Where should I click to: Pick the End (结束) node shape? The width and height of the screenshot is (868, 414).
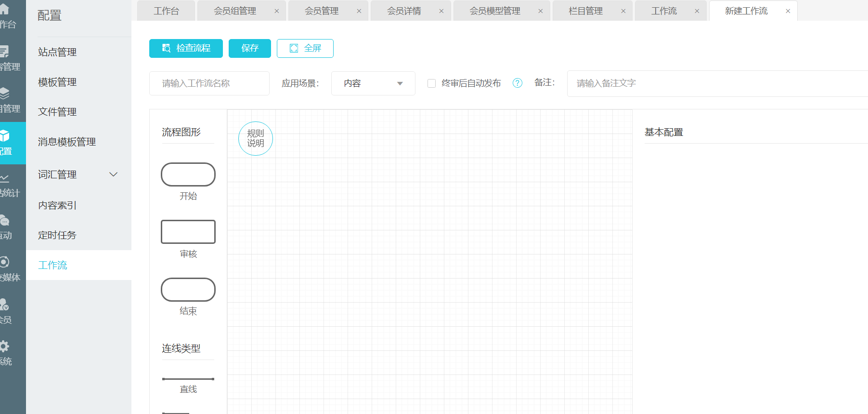188,290
